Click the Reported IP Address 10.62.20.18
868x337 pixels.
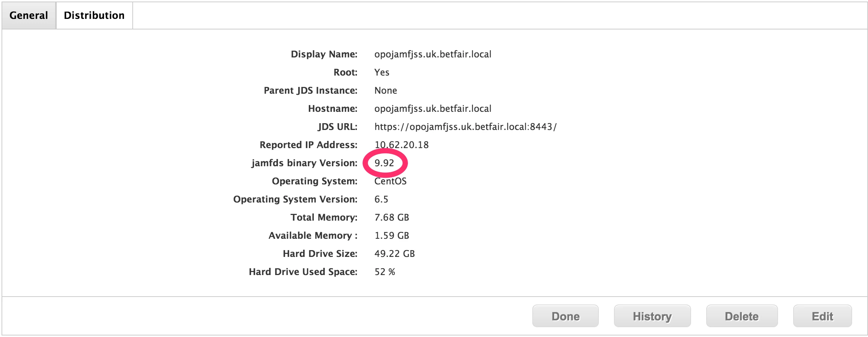(401, 145)
